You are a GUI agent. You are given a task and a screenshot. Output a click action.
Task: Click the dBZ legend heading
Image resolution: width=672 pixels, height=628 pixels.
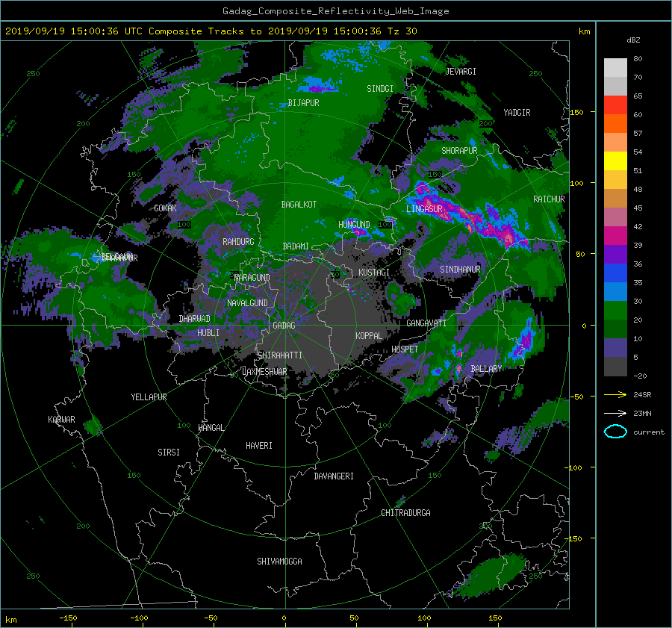[x=633, y=40]
